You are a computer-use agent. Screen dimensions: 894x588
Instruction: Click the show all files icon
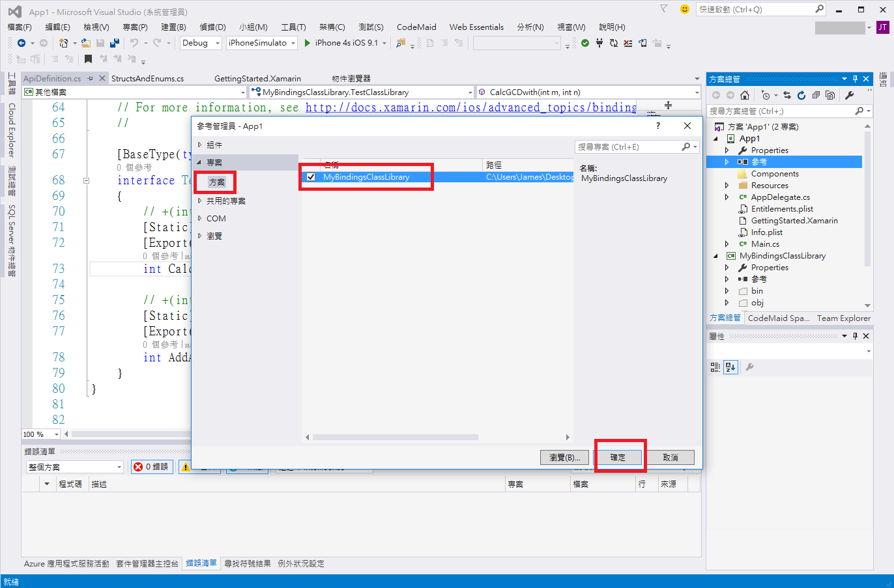pos(830,95)
